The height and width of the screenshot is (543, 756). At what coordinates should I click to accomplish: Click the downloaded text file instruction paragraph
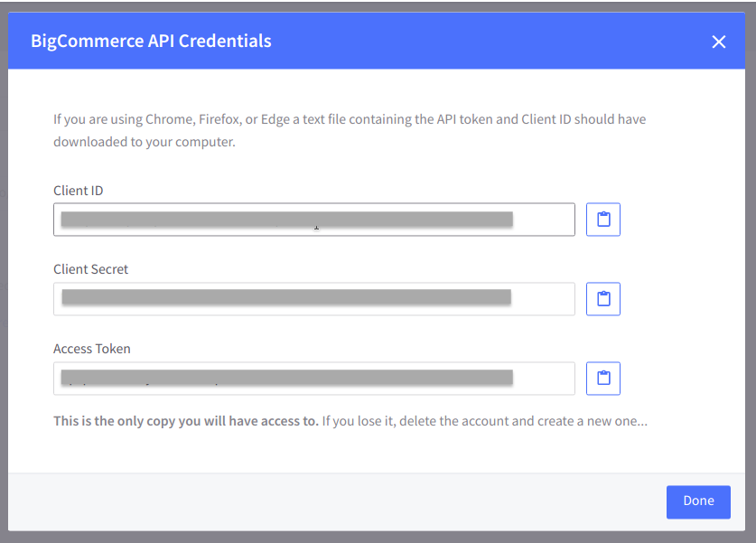[350, 131]
